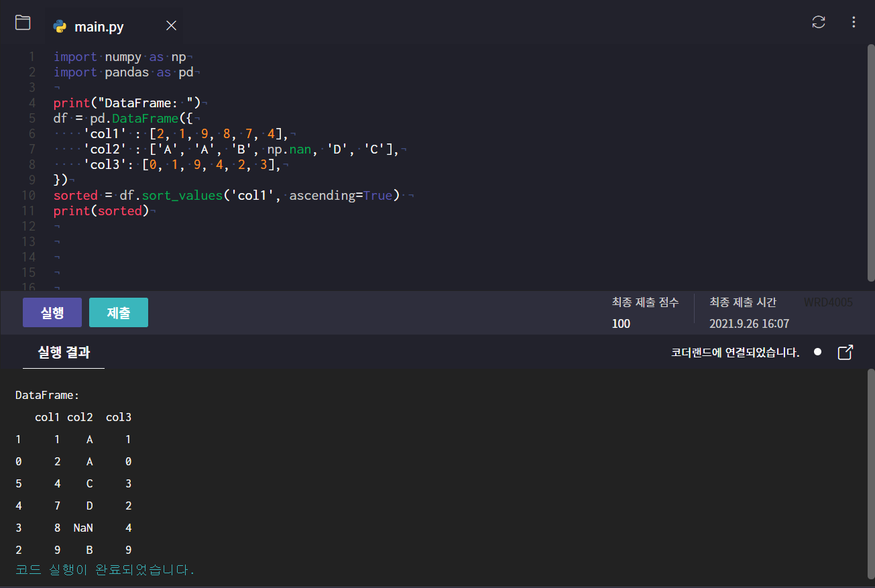Click the 최종 제출 시간 label

point(743,302)
